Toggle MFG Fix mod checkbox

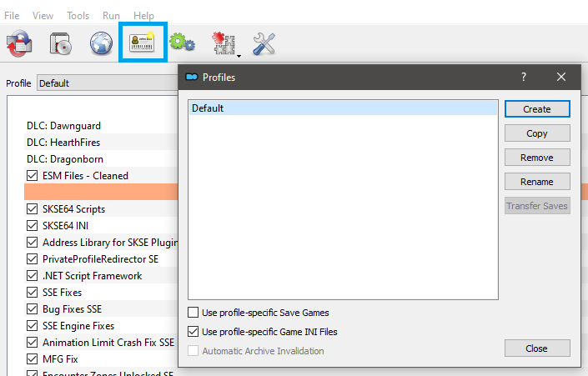point(33,358)
